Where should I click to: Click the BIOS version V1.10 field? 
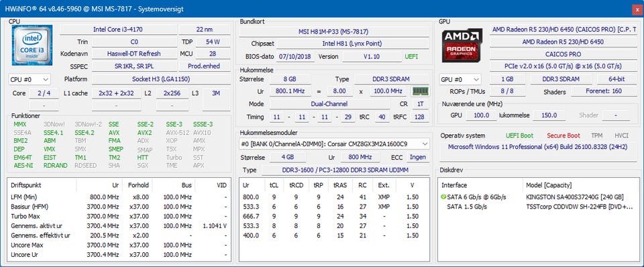tap(372, 56)
